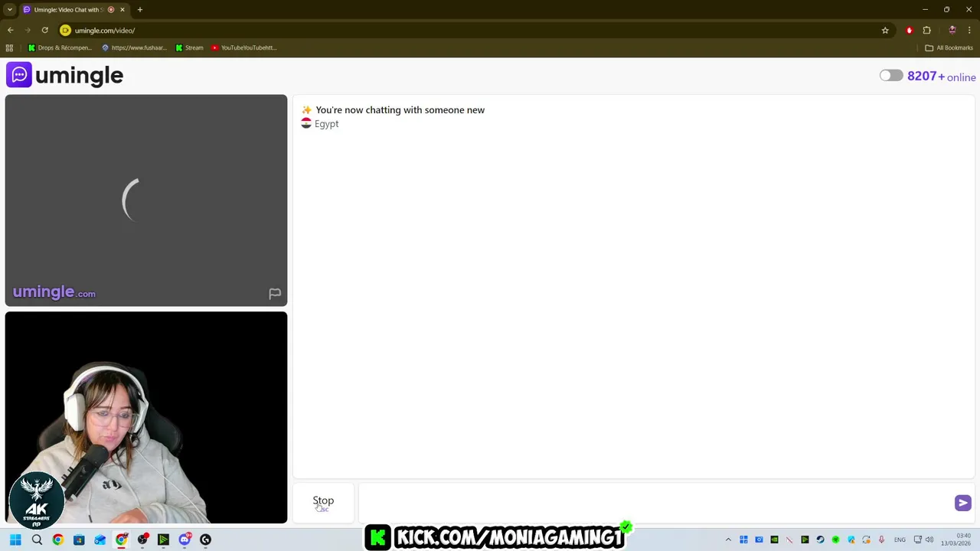Open a new browser tab
The height and width of the screenshot is (551, 980).
coord(140,10)
